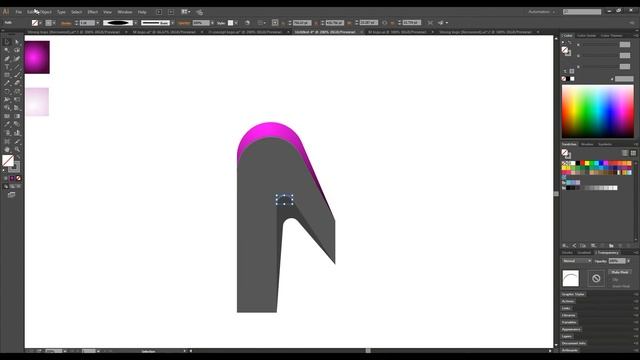The height and width of the screenshot is (360, 640).
Task: Select the Selection tool (black arrow)
Action: click(7, 42)
